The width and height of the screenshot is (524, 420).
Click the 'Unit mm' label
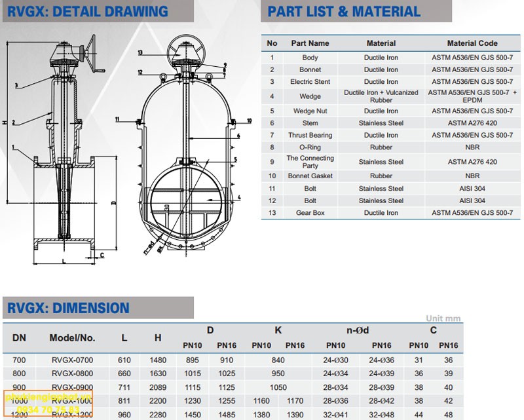[x=443, y=318]
